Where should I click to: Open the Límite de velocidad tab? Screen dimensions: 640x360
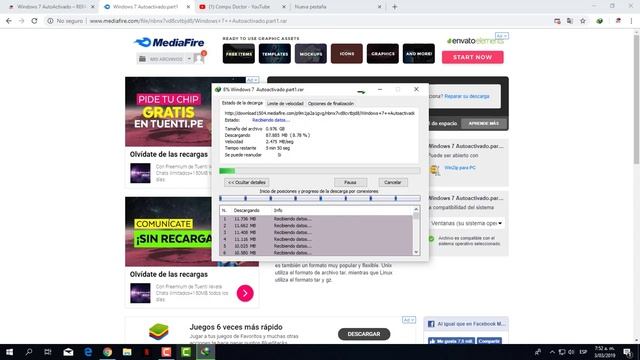click(285, 104)
